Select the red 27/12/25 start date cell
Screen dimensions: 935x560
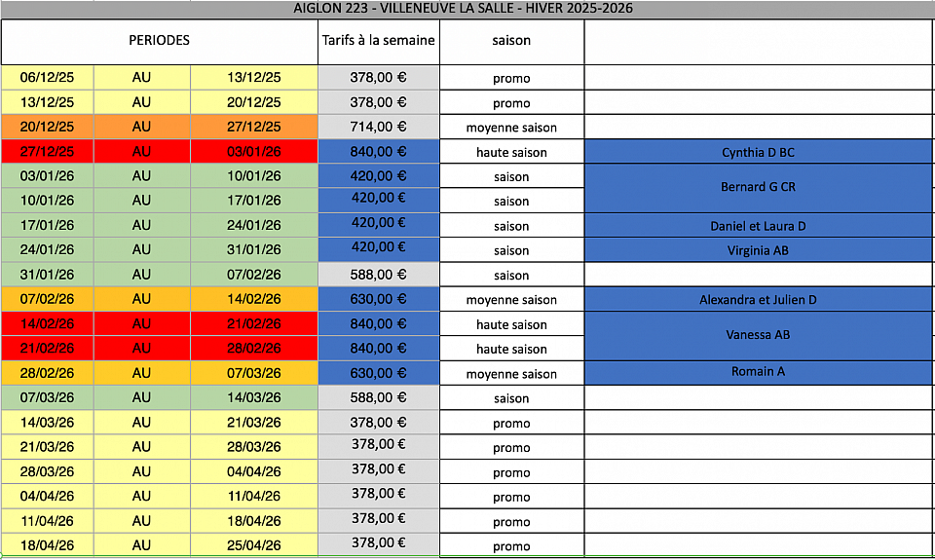[47, 152]
